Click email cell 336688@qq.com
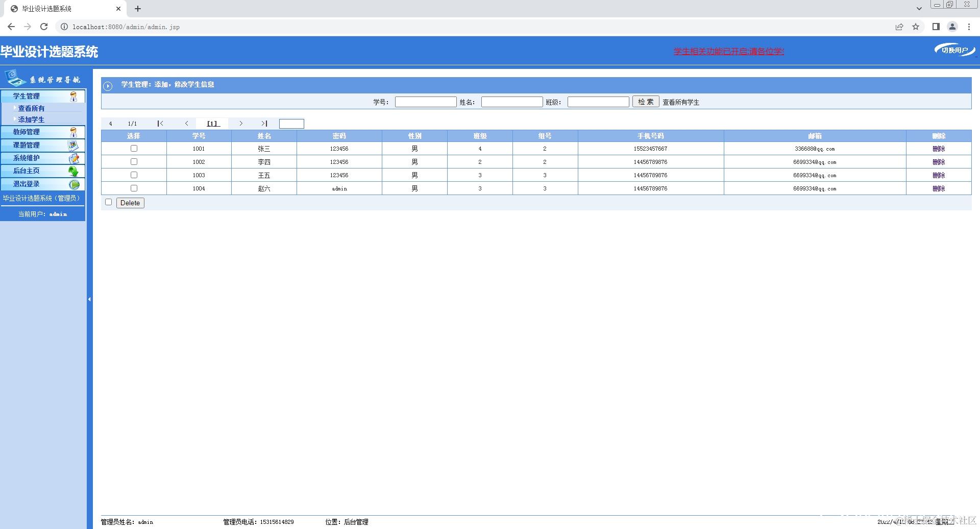980x529 pixels. 815,149
